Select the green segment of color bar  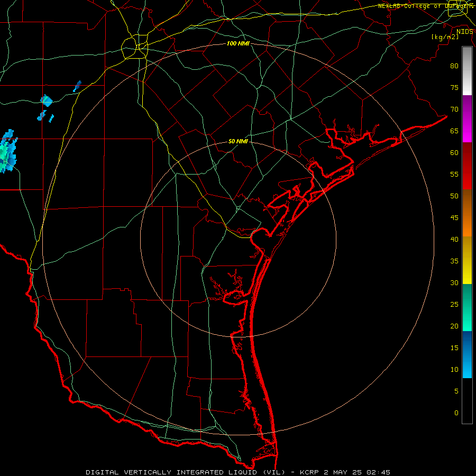coord(467,307)
